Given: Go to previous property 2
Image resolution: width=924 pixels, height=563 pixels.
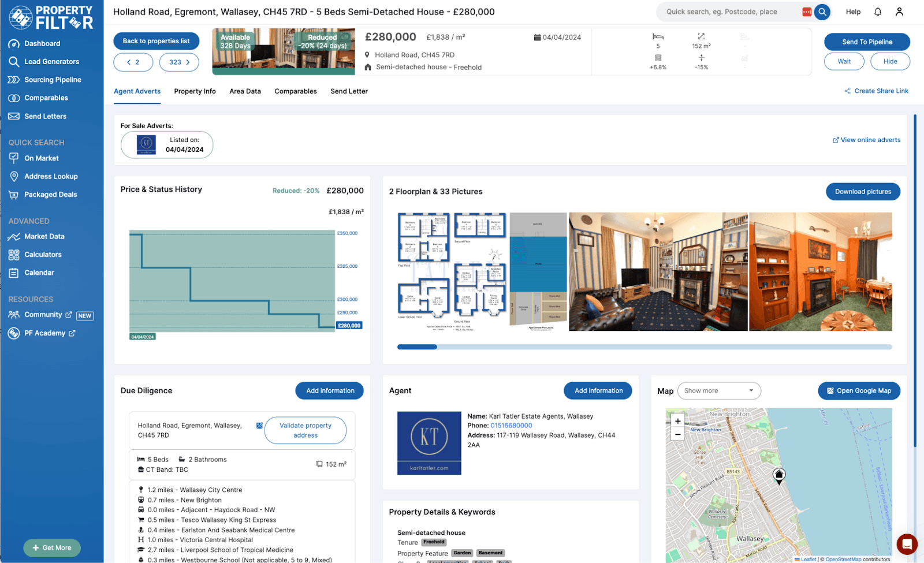Looking at the screenshot, I should pyautogui.click(x=133, y=62).
